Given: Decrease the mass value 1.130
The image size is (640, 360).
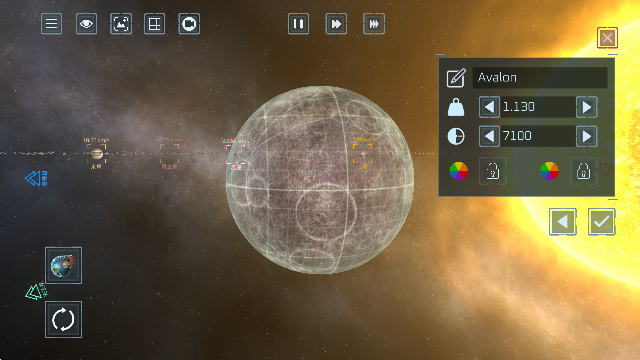Looking at the screenshot, I should [489, 107].
